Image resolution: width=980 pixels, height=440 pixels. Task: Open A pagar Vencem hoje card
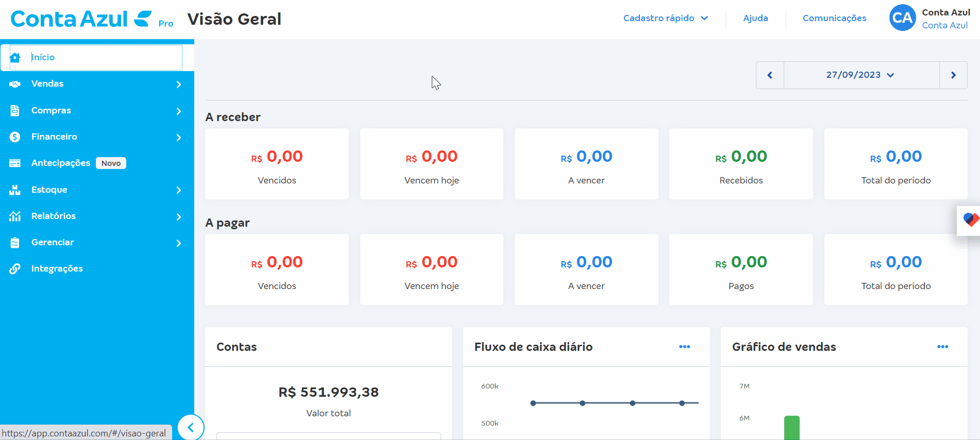coord(432,269)
